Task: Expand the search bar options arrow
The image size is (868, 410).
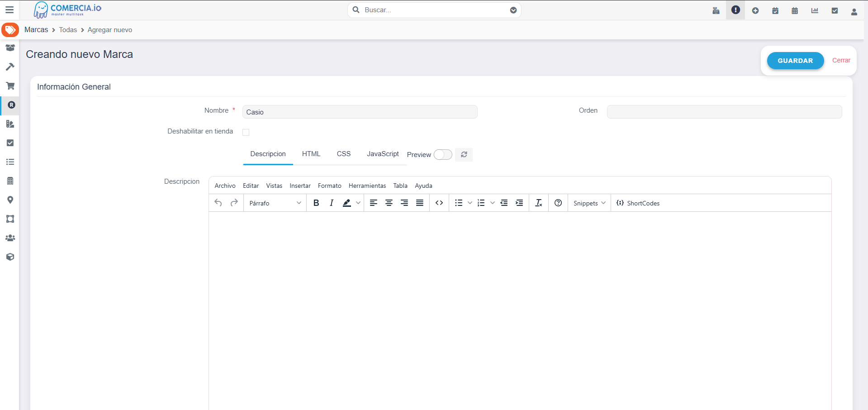Action: 513,10
